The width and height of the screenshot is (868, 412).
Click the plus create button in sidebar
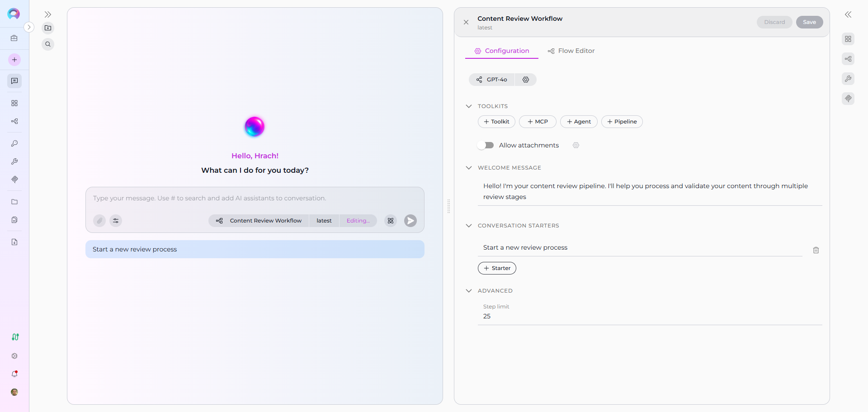(14, 60)
